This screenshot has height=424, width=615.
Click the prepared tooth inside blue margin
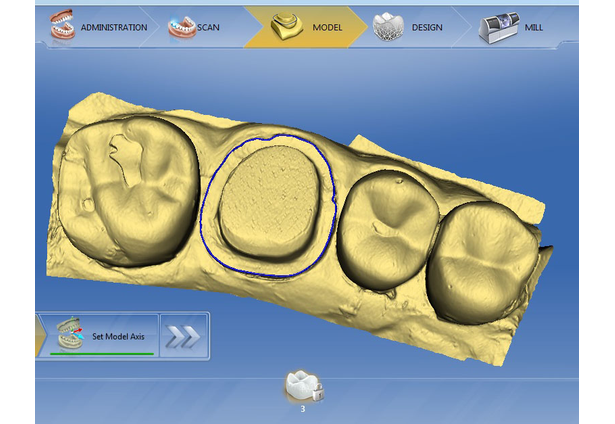[269, 200]
